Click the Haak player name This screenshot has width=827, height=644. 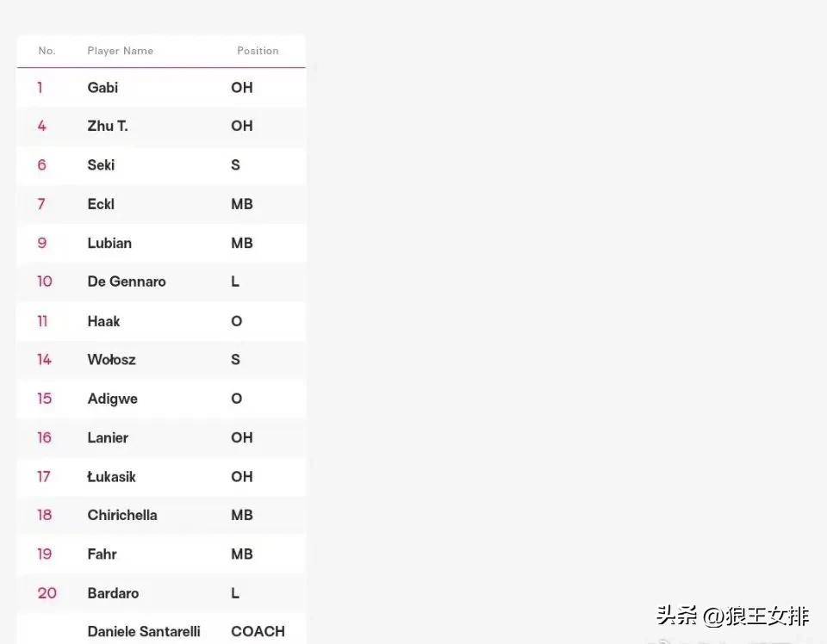103,321
